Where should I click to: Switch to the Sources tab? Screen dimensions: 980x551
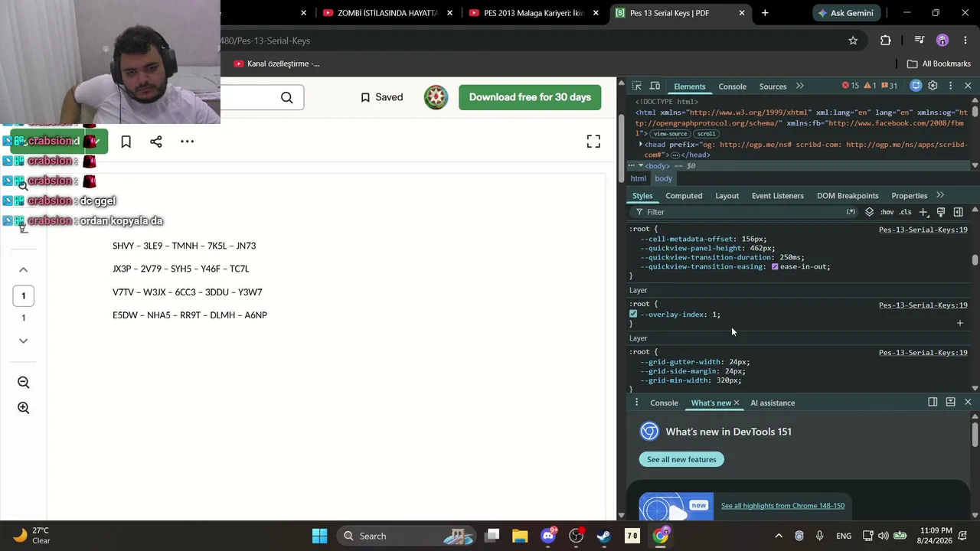(x=773, y=86)
